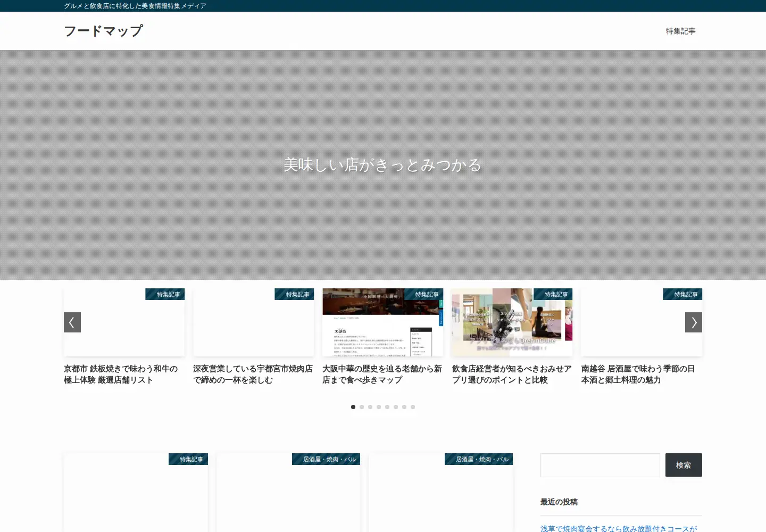Open the 浅草で焼肉宴会 recent post link
The image size is (766, 532).
[x=619, y=528]
